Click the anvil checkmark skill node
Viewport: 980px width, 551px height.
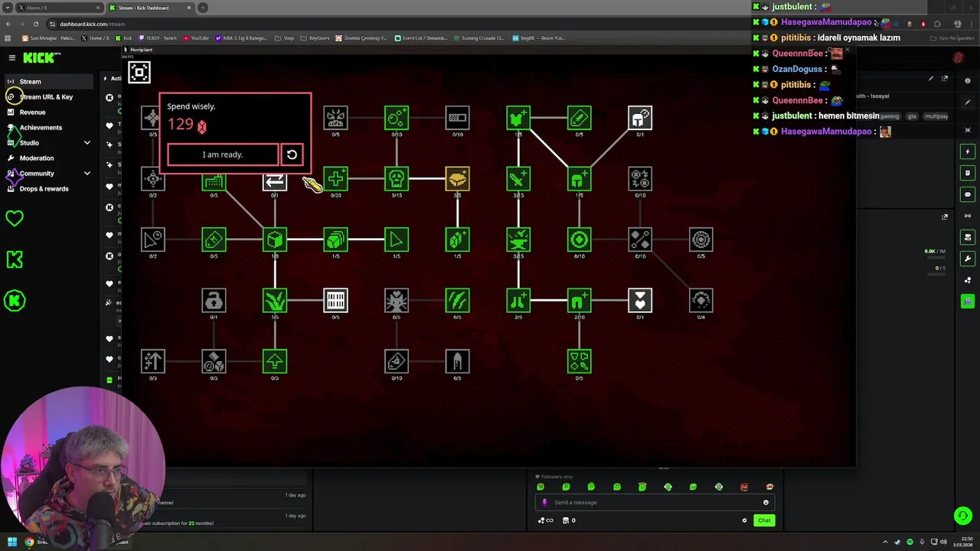(x=518, y=240)
